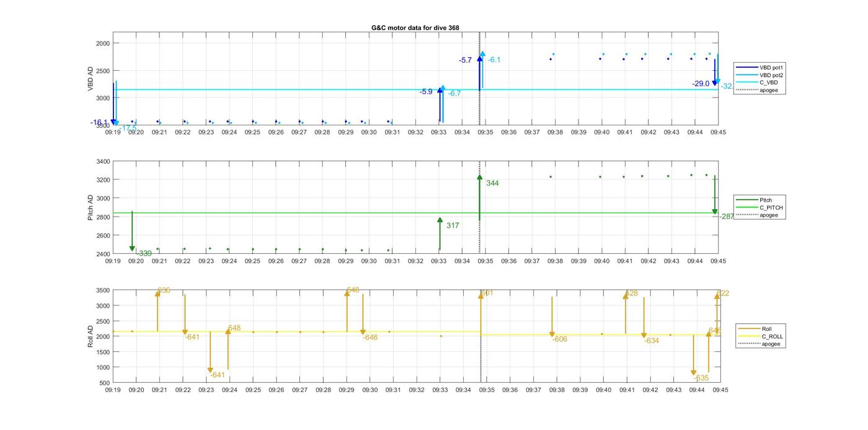Click the "2600" y-axis tick in Pitch plot
This screenshot has height=430, width=868.
click(x=103, y=236)
